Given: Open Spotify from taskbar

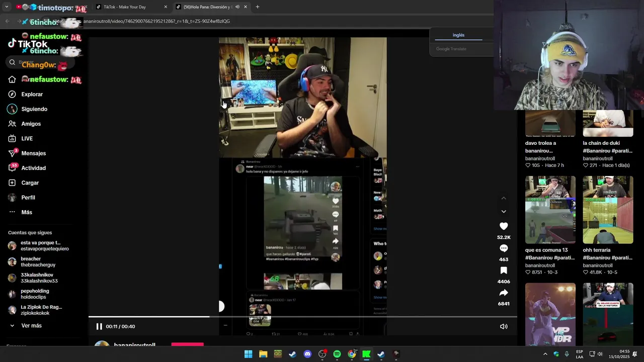Looking at the screenshot, I should pos(337,354).
